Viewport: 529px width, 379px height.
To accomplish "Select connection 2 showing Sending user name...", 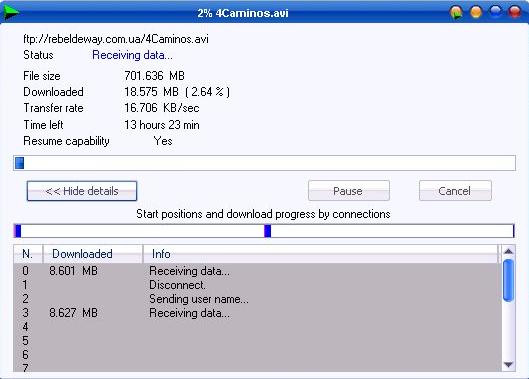I will (x=257, y=299).
